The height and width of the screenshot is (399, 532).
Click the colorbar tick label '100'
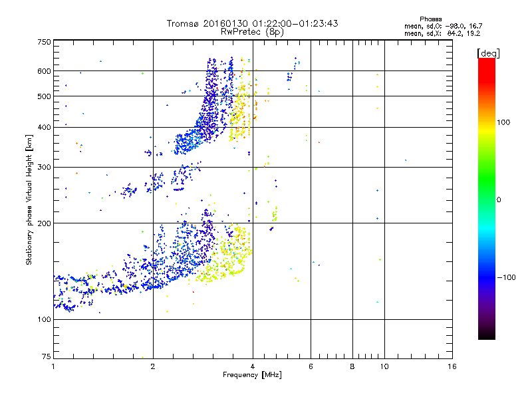[503, 122]
